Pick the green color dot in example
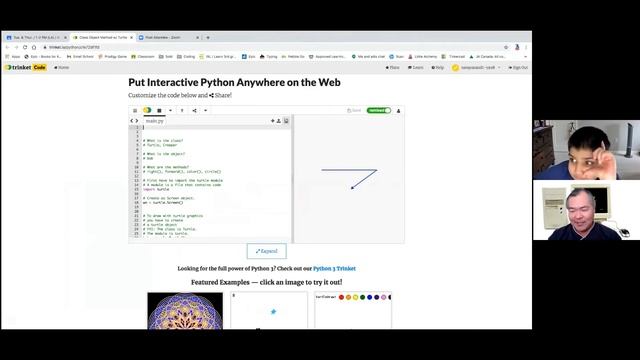640x360 pixels. tap(362, 297)
